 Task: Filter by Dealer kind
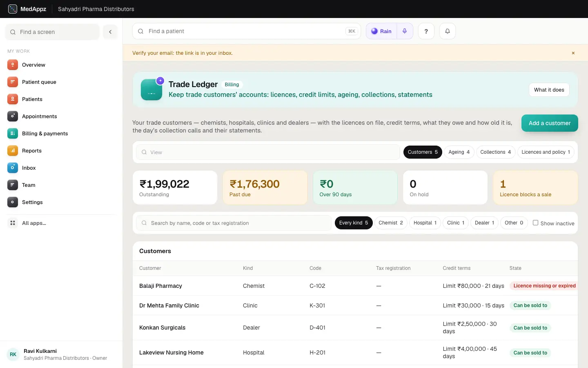[484, 223]
